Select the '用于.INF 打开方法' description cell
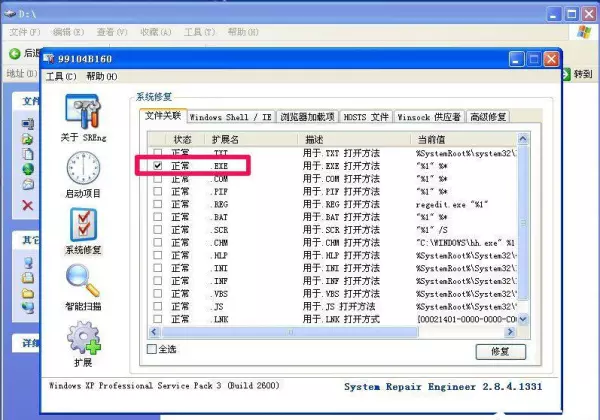This screenshot has width=600, height=420. pos(341,281)
